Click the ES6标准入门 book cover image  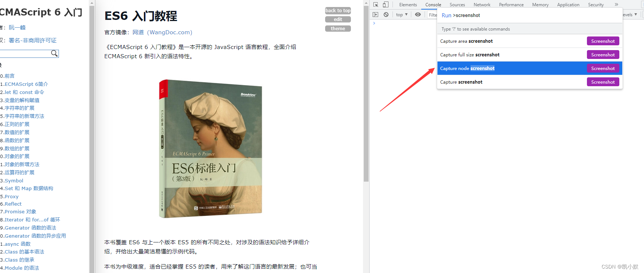pyautogui.click(x=211, y=148)
